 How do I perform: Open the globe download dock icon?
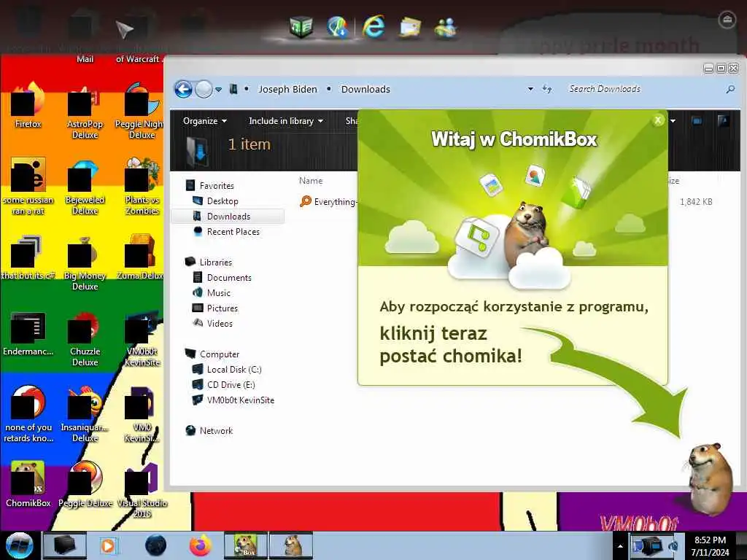pos(337,26)
